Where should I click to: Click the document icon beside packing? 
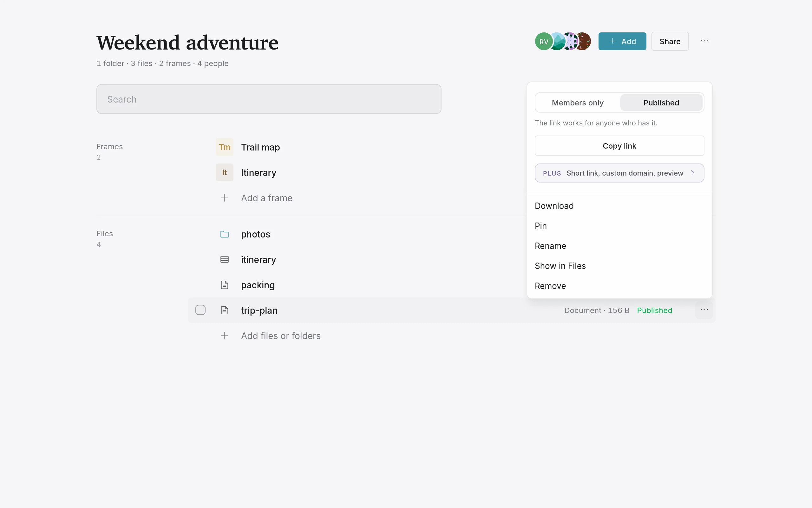tap(225, 285)
